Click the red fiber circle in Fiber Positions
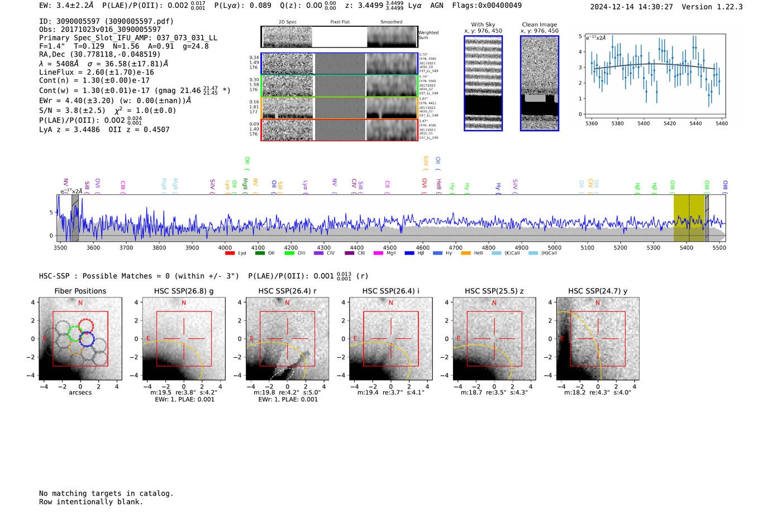 pyautogui.click(x=85, y=326)
